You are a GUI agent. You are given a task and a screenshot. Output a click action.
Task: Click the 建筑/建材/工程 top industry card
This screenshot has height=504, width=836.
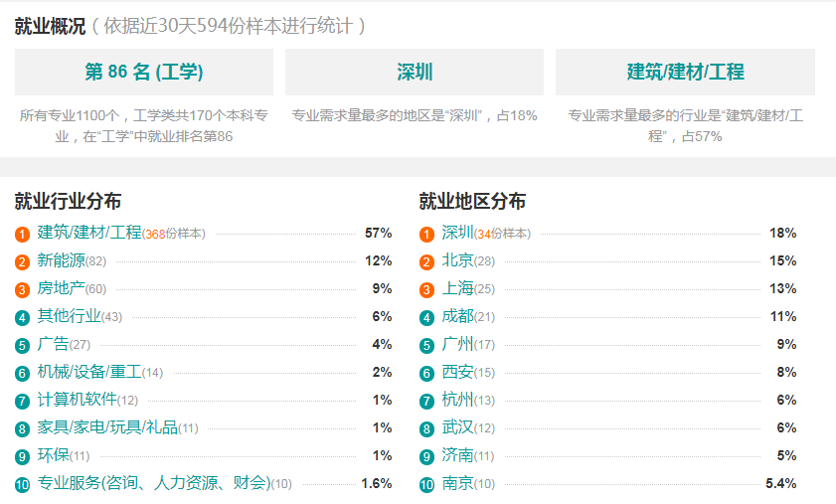pos(685,72)
